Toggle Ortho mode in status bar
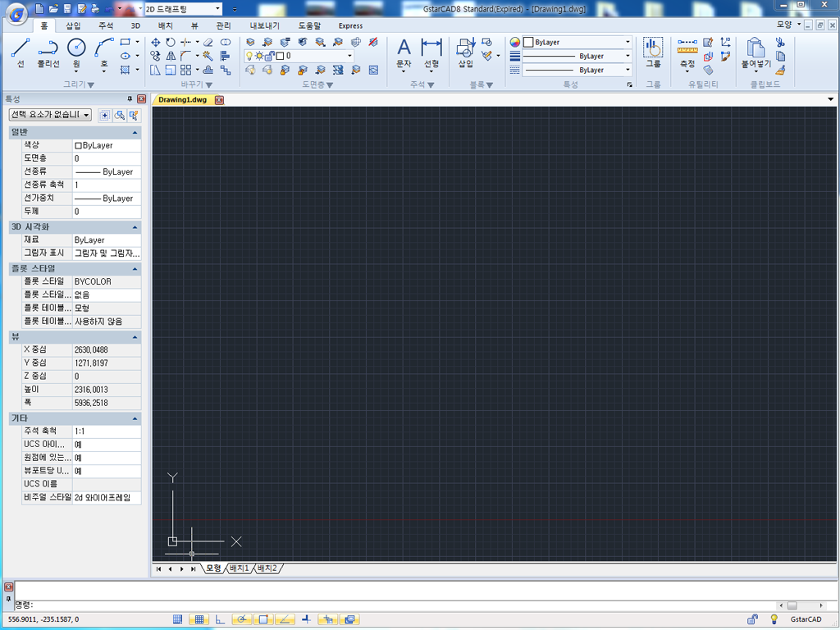 [x=220, y=619]
